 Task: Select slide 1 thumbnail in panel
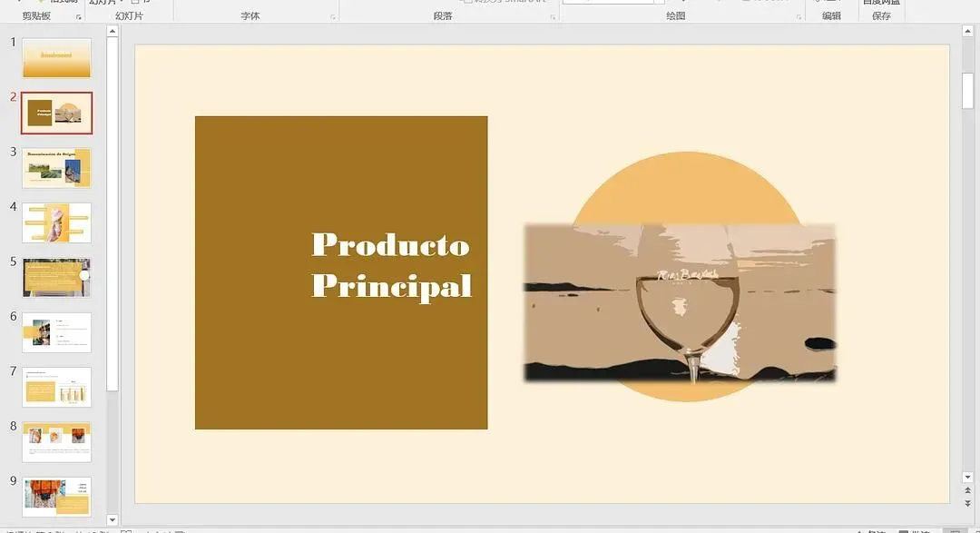coord(57,57)
